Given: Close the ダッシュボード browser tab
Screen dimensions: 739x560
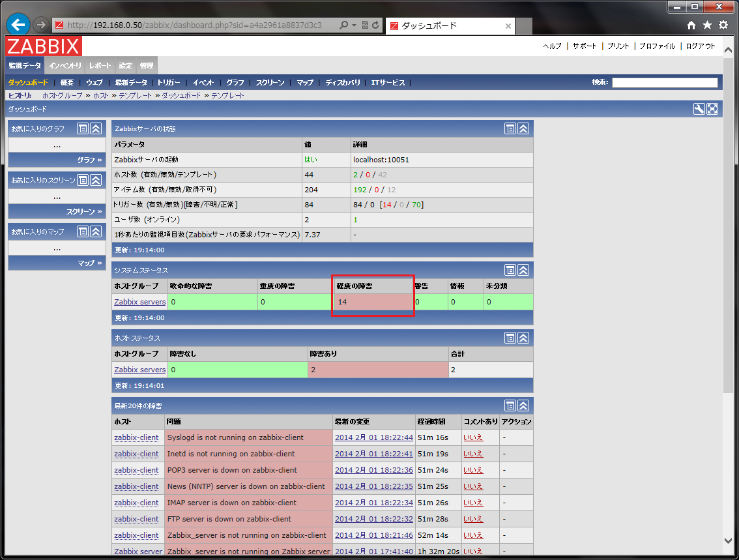Looking at the screenshot, I should tap(508, 26).
